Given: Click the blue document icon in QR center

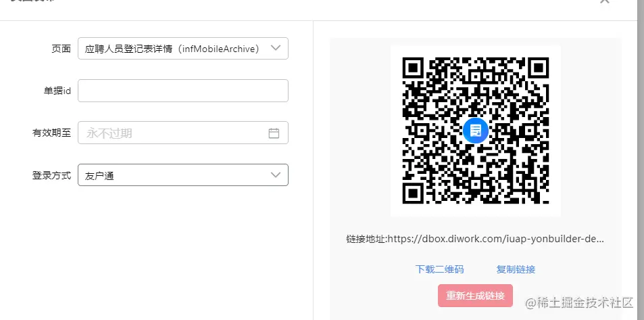Looking at the screenshot, I should (x=476, y=131).
